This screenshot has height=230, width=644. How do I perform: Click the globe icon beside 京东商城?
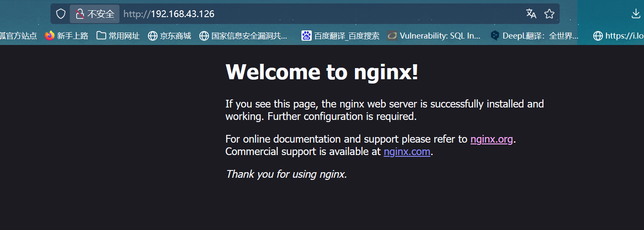click(x=152, y=36)
